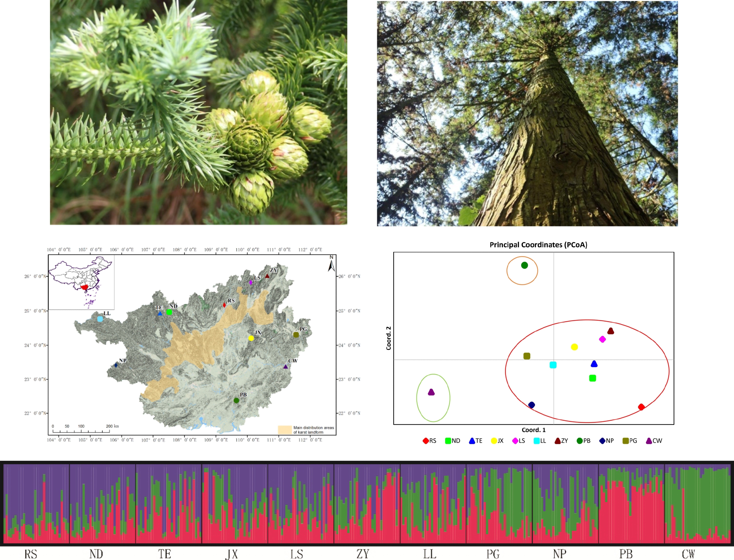Screen dimensions: 734x560
Task: Select the ND green circle marker on the map
Action: click(x=169, y=312)
